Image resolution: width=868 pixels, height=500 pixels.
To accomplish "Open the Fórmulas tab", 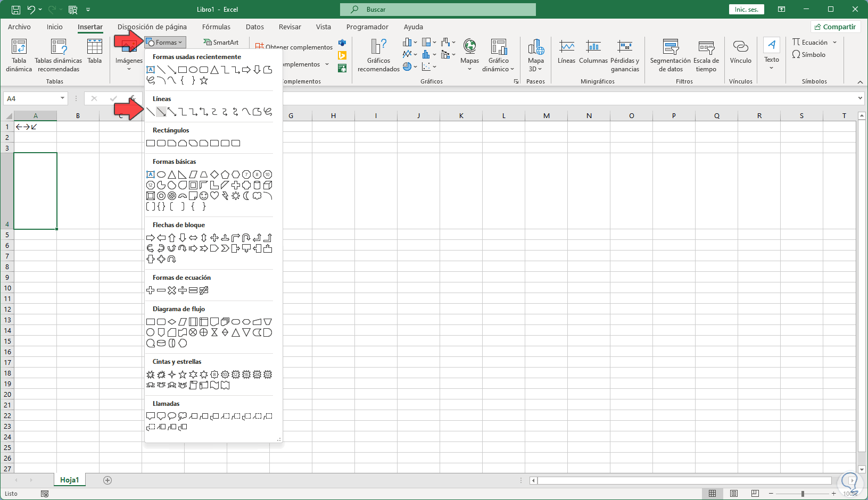I will click(217, 27).
